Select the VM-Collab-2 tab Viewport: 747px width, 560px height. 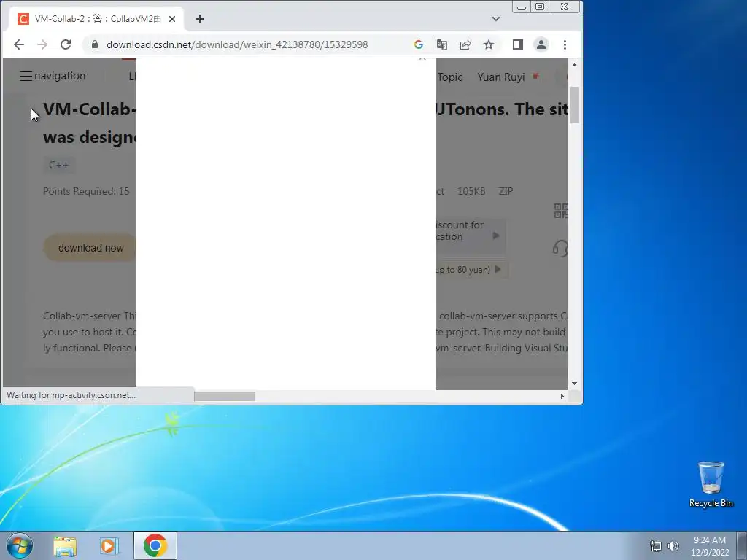(97, 19)
